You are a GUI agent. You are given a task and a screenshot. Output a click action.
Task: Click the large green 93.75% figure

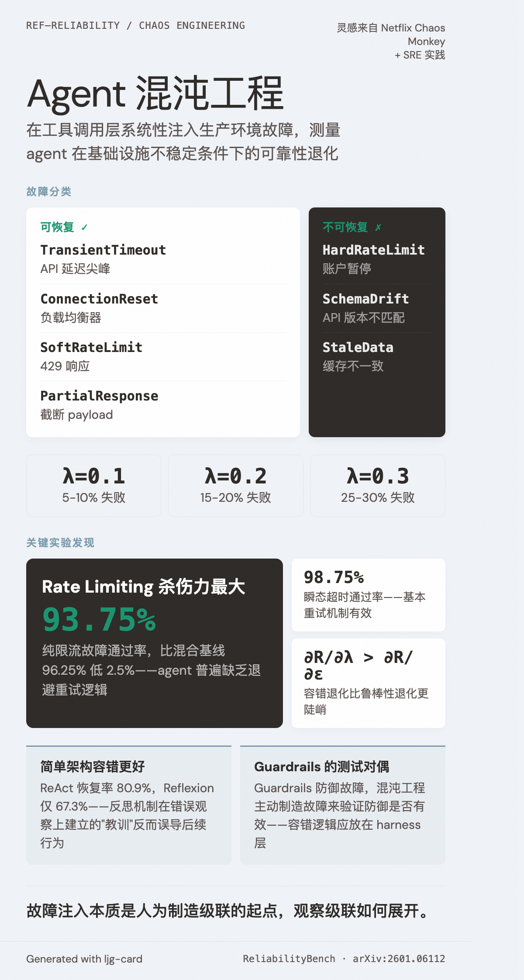pos(99,620)
